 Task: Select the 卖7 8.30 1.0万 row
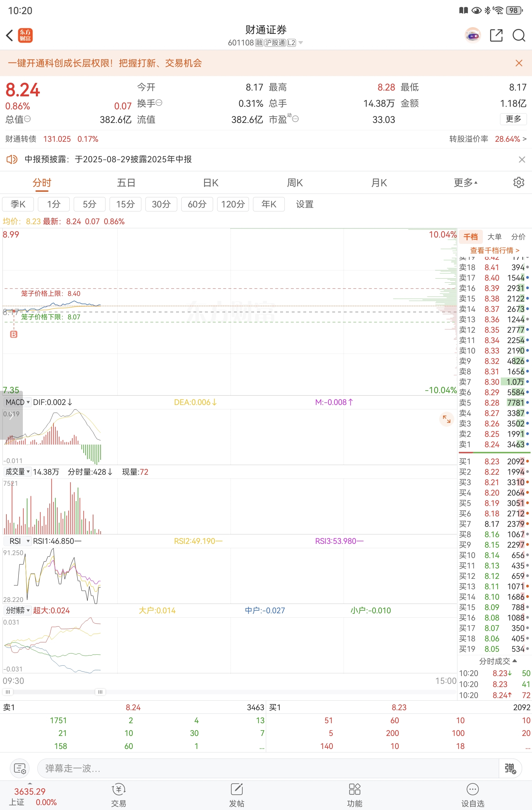click(494, 382)
